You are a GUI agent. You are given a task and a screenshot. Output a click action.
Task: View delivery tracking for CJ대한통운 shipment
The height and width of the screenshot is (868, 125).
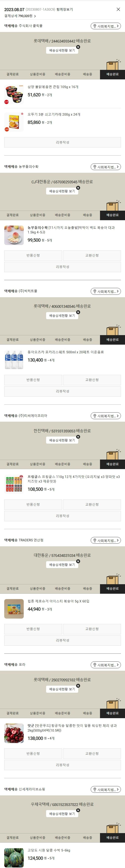[62, 191]
